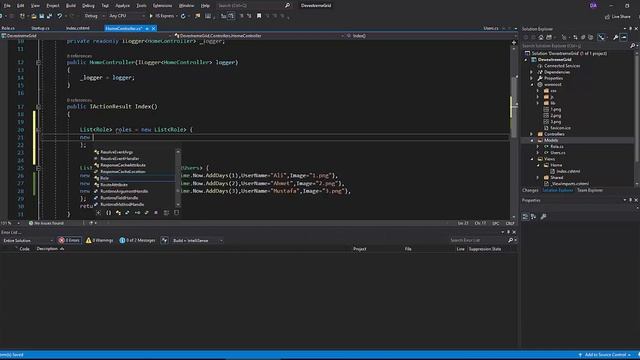Click the Solution Explorer search magnifier icon
Viewport: 640px width, 360px height.
[632, 46]
